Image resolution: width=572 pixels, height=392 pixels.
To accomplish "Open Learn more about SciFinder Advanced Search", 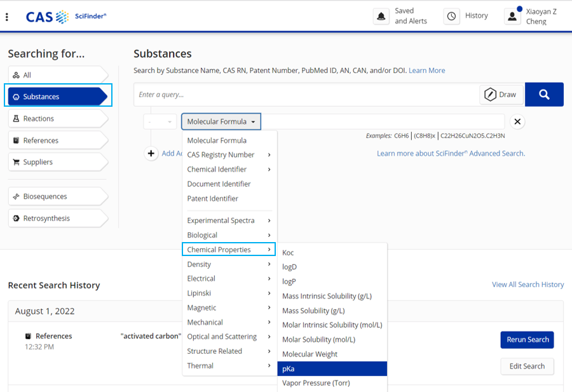I will (451, 154).
